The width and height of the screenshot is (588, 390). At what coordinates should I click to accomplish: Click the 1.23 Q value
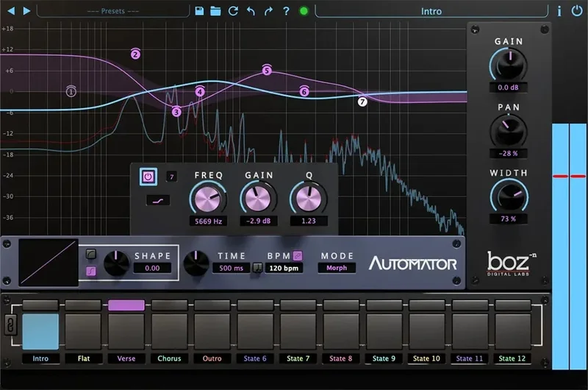click(x=309, y=221)
